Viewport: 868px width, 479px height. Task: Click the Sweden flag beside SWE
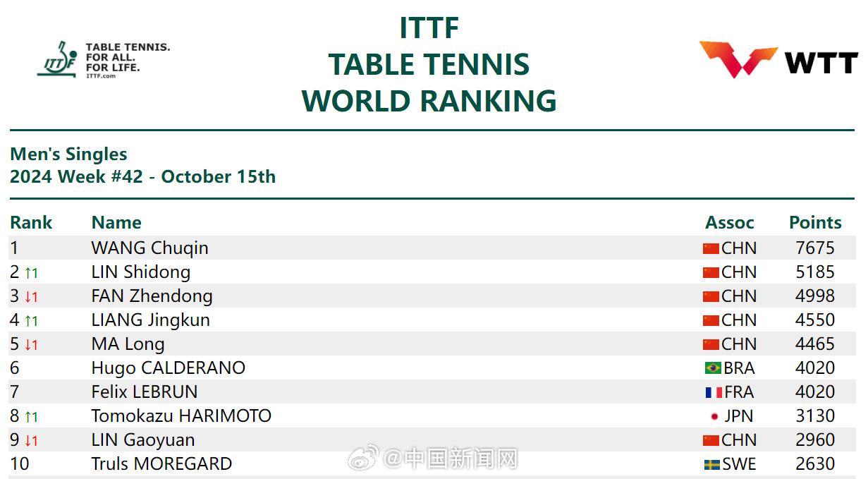[712, 464]
